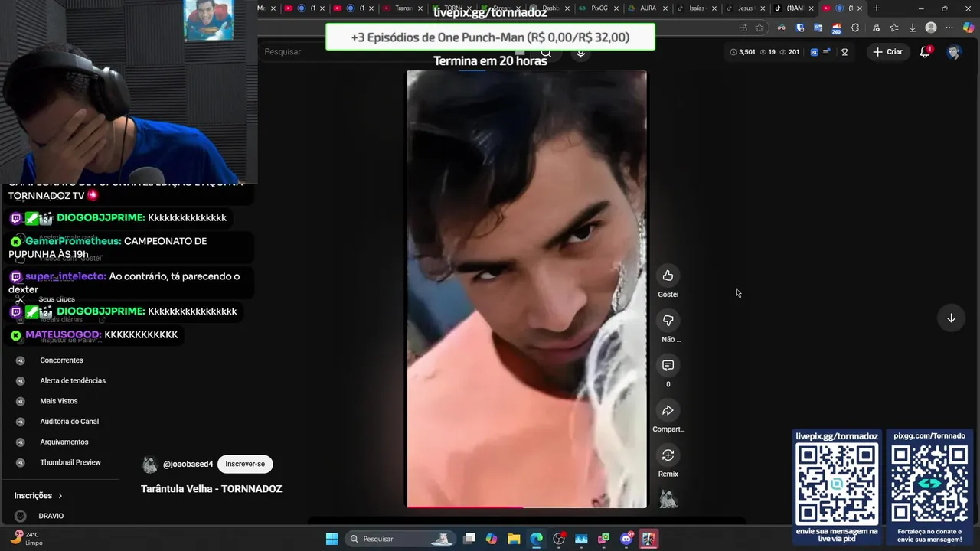Image resolution: width=980 pixels, height=551 pixels.
Task: Click the Criar create button
Action: pyautogui.click(x=887, y=51)
